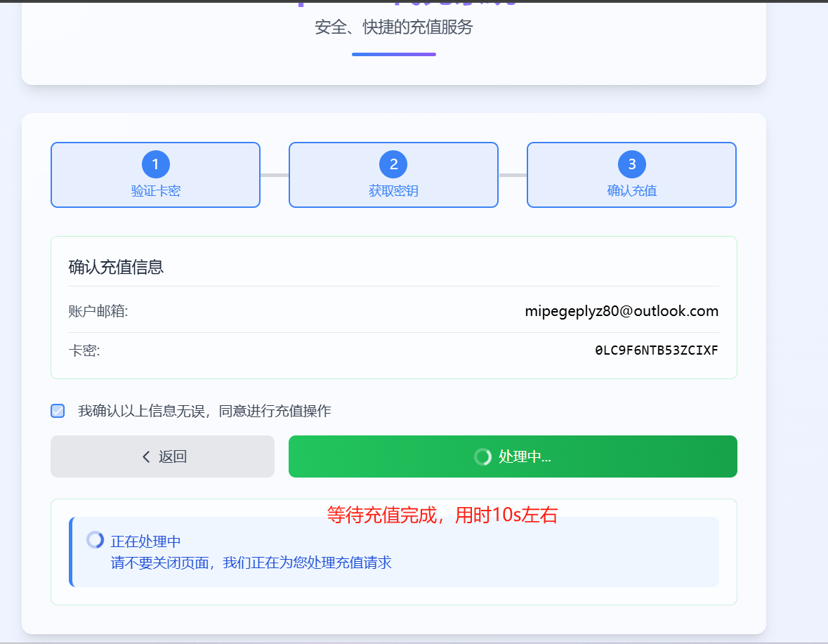Click the 账户邮箱: label
This screenshot has width=828, height=644.
click(98, 311)
